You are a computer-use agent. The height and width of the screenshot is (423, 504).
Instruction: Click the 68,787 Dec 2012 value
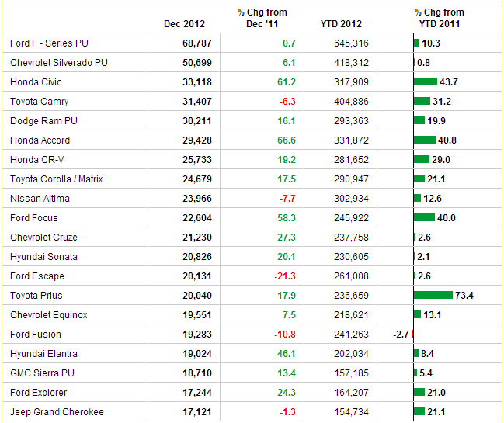tap(197, 43)
